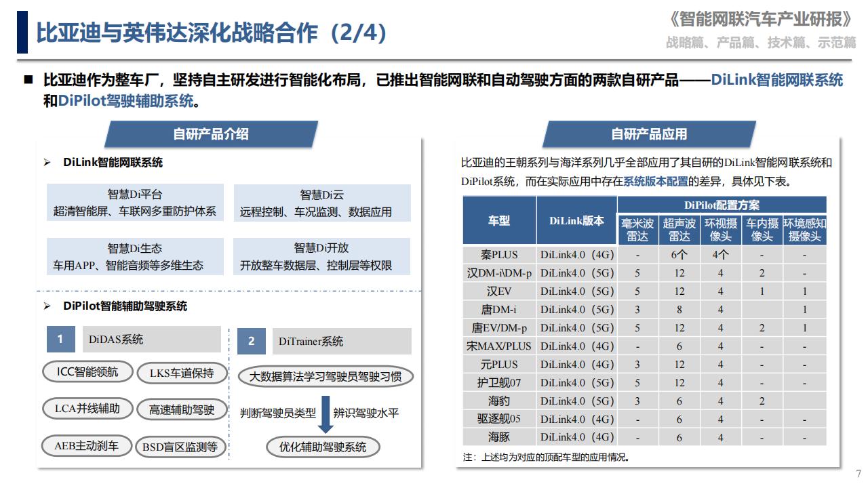The image size is (868, 488).
Task: Click the 4个 cell in 秦PLUS row
Action: (721, 255)
